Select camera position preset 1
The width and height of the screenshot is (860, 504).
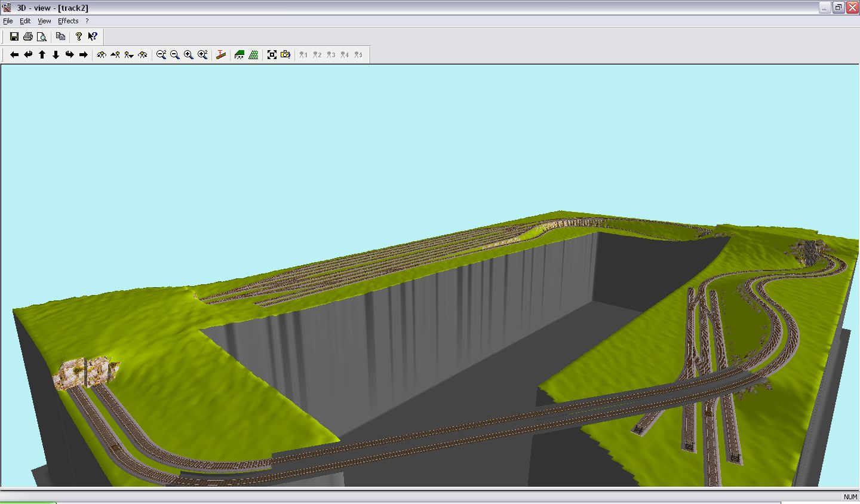tap(303, 55)
